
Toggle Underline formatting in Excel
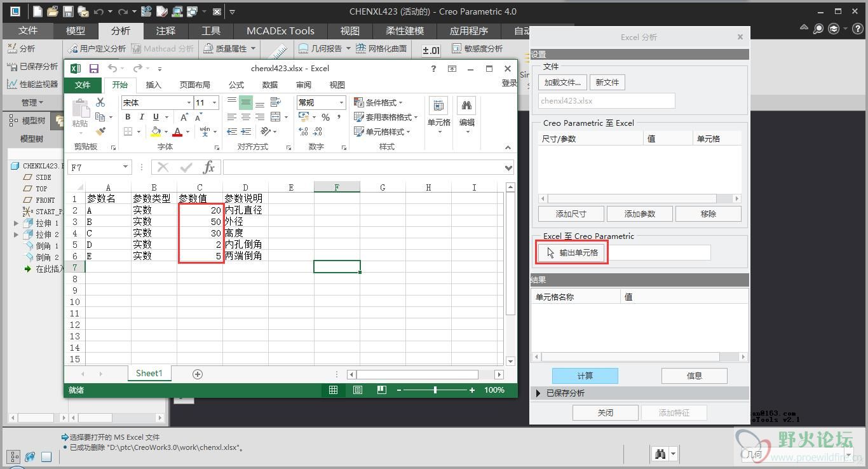point(156,117)
